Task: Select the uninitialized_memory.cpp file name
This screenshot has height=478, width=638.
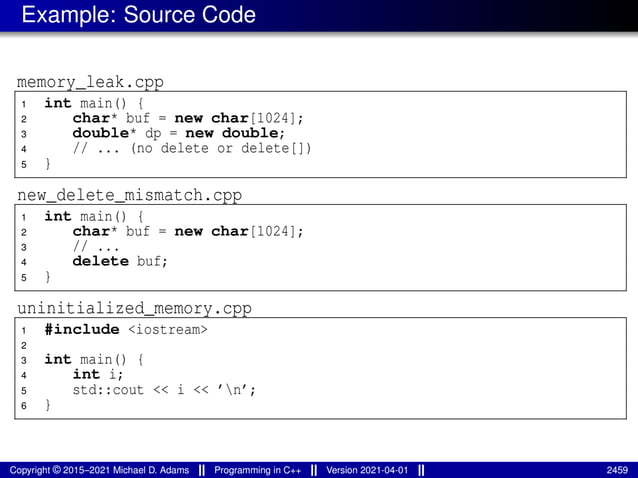Action: [x=134, y=308]
